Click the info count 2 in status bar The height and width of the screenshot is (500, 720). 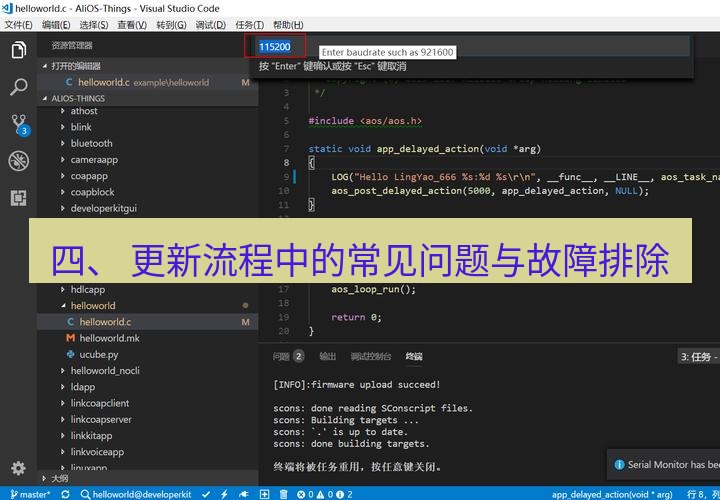point(343,494)
